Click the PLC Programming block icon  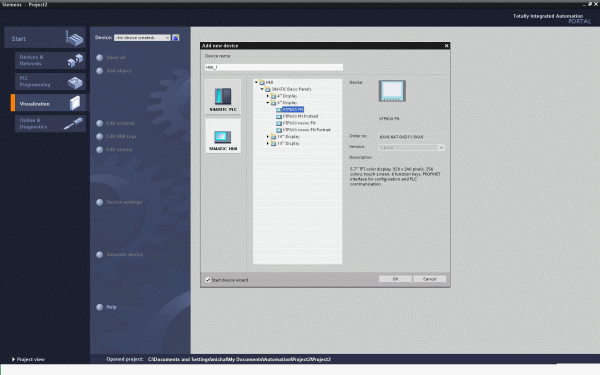pyautogui.click(x=75, y=82)
